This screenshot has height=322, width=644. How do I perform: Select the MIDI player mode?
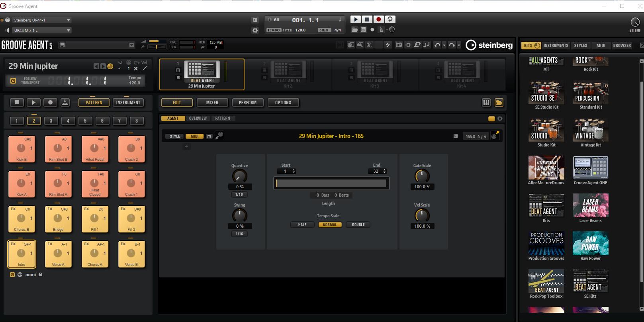[195, 136]
